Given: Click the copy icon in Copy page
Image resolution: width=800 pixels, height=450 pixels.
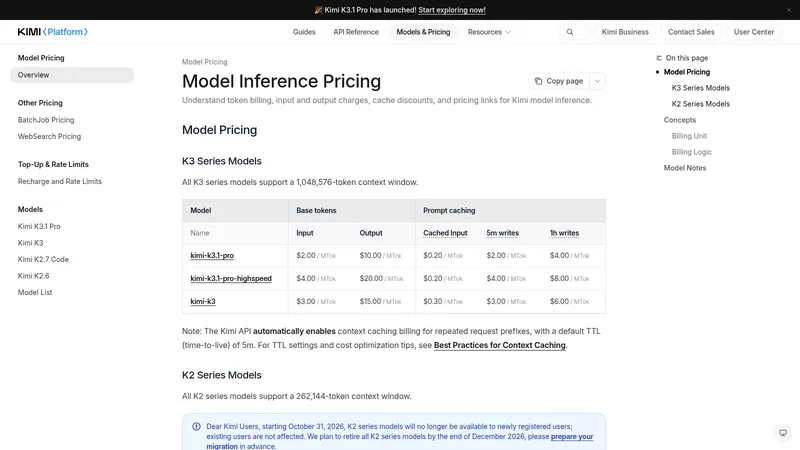Looking at the screenshot, I should click(x=538, y=81).
